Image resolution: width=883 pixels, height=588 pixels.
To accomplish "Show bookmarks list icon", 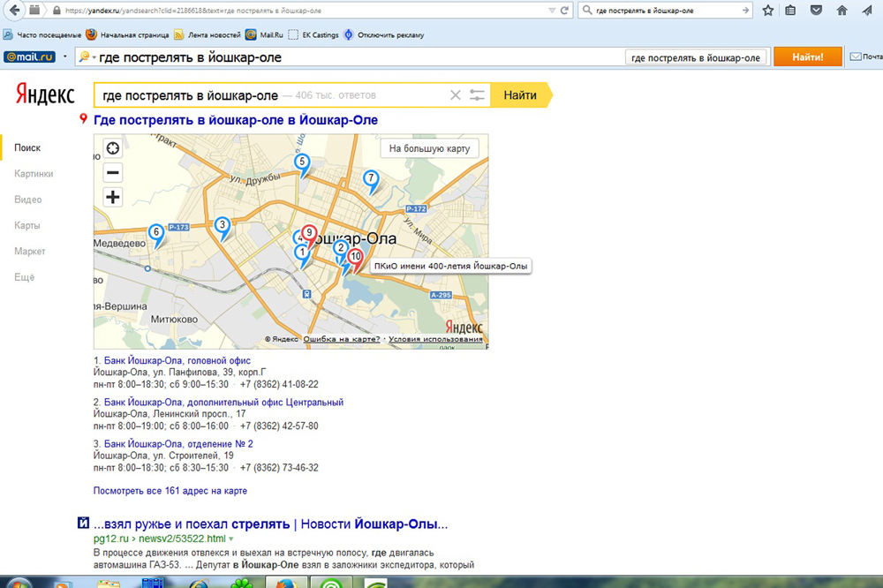I will (790, 10).
